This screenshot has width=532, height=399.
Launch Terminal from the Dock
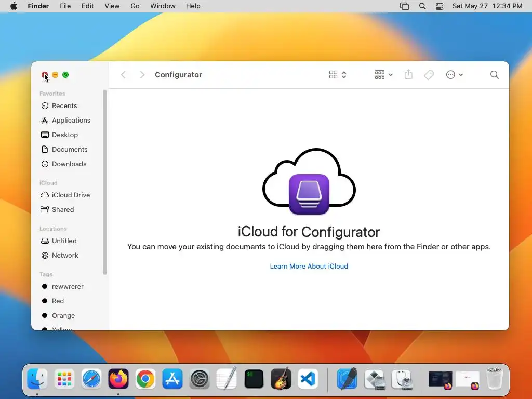(254, 379)
